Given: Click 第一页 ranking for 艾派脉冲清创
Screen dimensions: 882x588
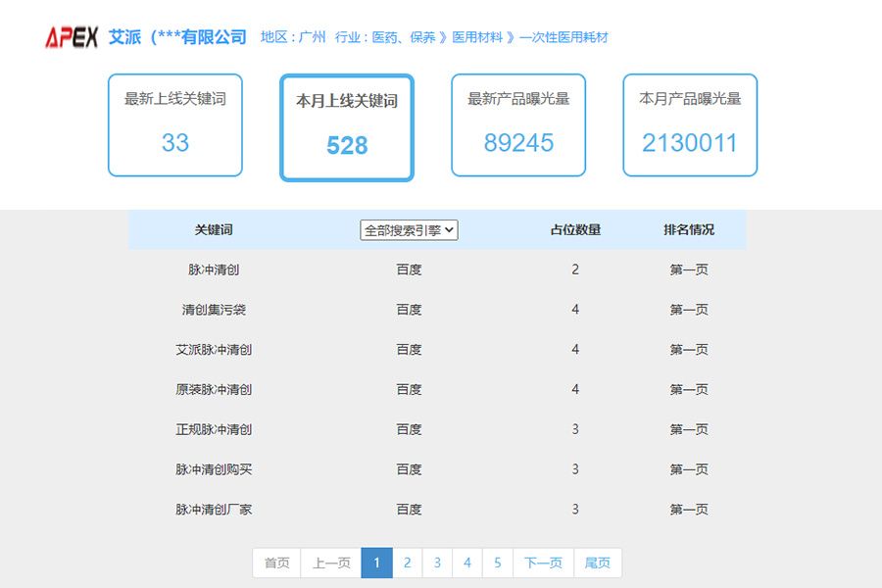Looking at the screenshot, I should (689, 349).
